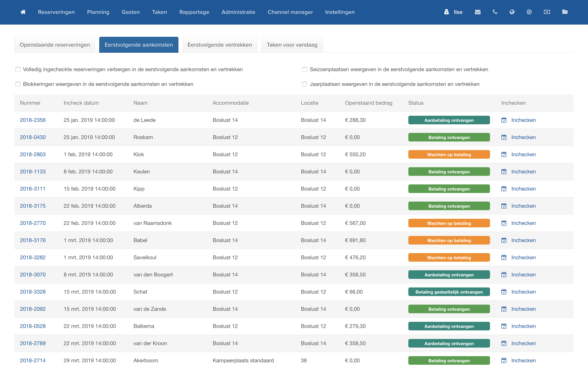The height and width of the screenshot is (368, 588).
Task: Click calendar check icon for van der Kroon
Action: pyautogui.click(x=504, y=343)
